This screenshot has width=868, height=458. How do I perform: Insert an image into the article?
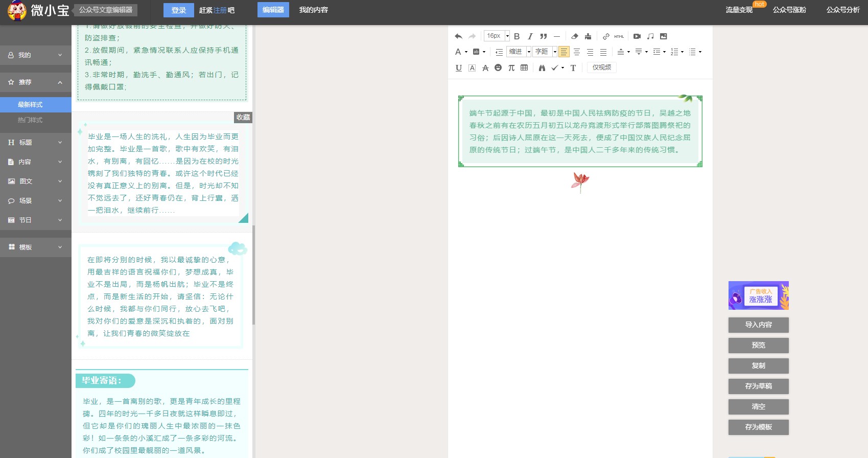coord(663,36)
